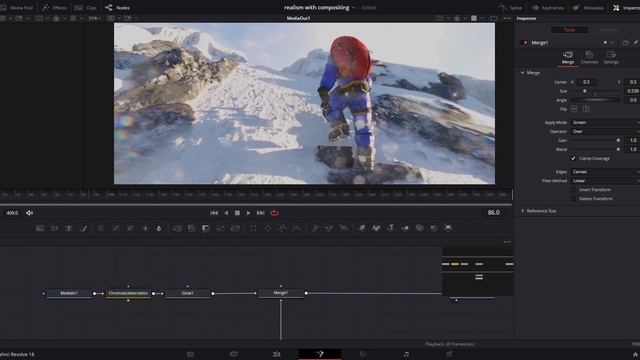Open the project title dropdown arrow
The height and width of the screenshot is (360, 640).
353,8
